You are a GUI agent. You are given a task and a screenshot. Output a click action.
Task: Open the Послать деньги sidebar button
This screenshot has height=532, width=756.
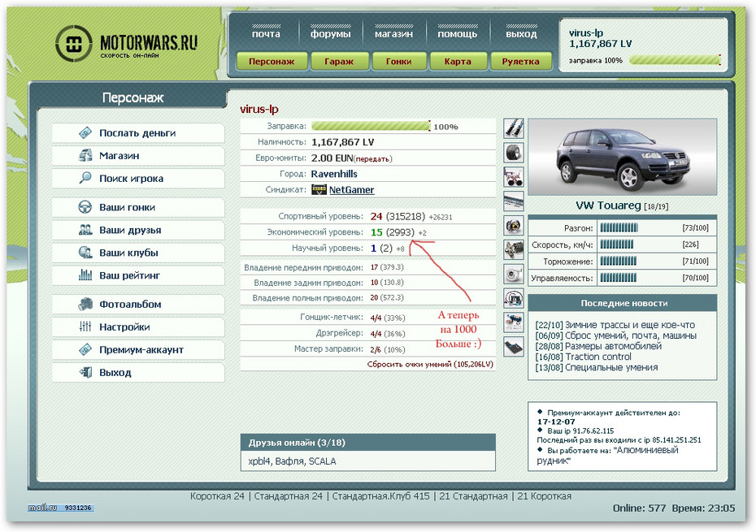pos(137,132)
